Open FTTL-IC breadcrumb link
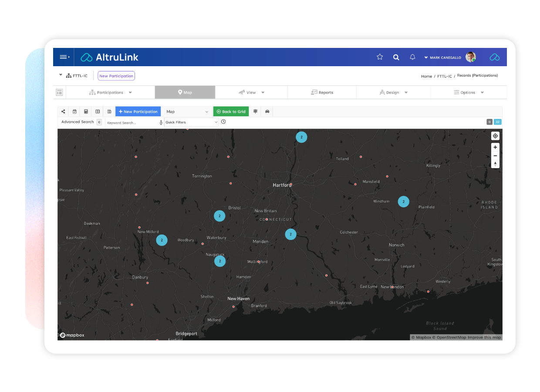 click(x=444, y=76)
